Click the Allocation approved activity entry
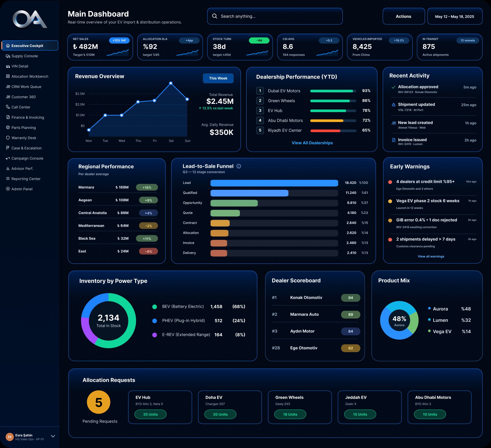 433,89
